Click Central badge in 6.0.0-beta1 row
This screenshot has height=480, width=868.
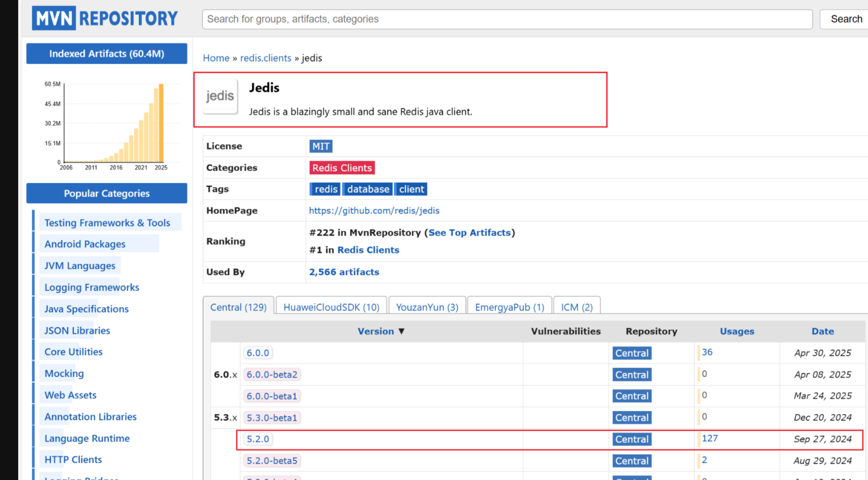point(632,396)
